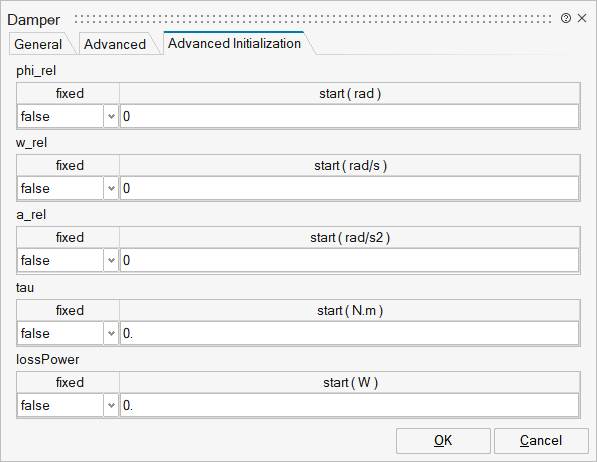Viewport: 597px width, 462px height.
Task: Switch to the General tab
Action: point(38,44)
